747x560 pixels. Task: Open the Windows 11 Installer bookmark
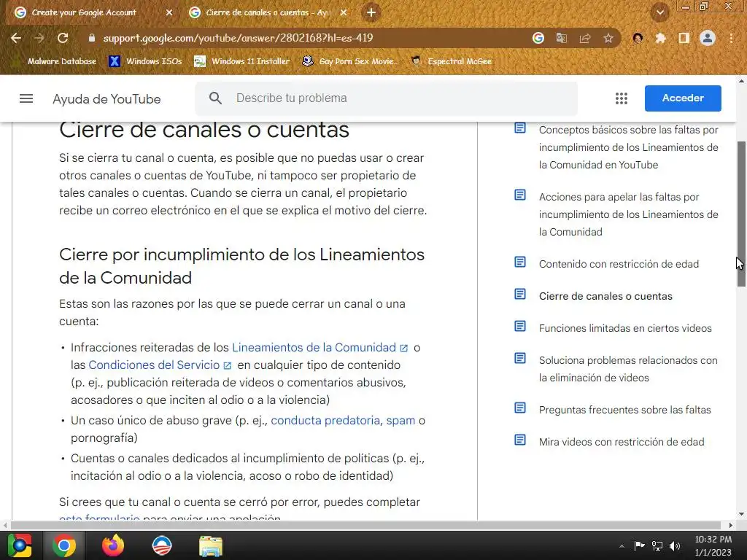[242, 61]
